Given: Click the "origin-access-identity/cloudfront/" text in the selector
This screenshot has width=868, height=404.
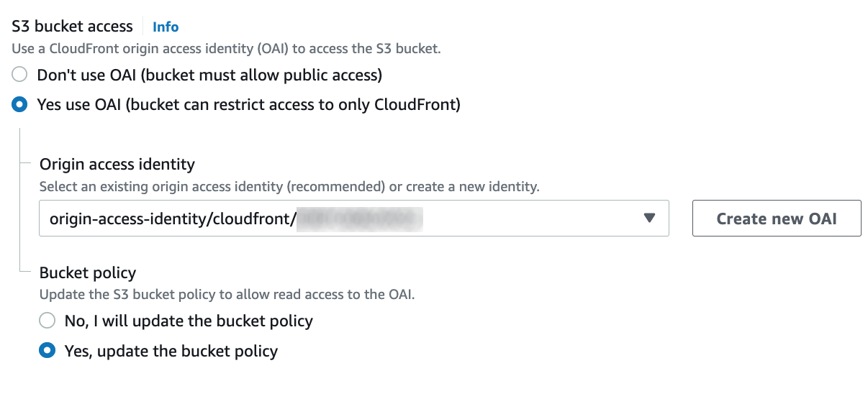Looking at the screenshot, I should (173, 219).
